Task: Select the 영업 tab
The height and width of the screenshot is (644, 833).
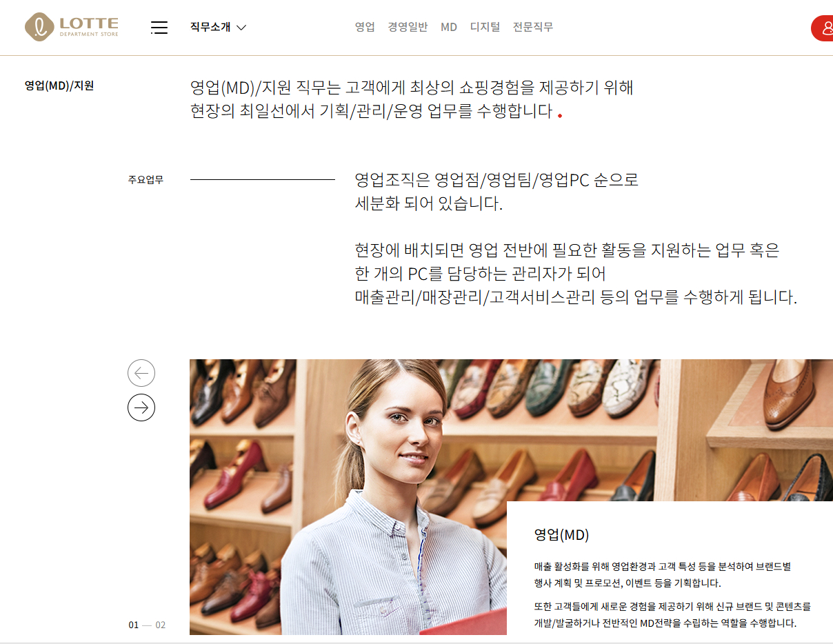Action: 365,27
